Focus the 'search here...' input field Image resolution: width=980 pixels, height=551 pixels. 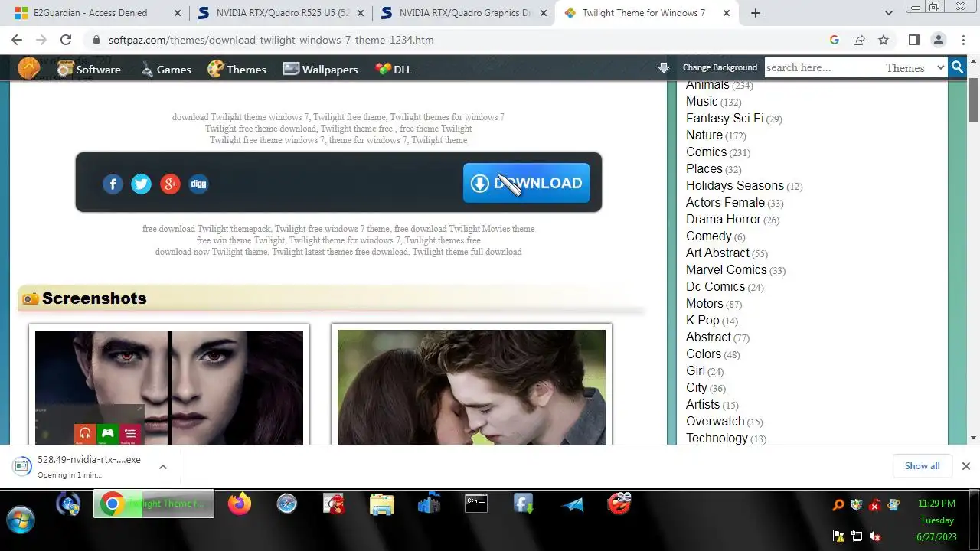[823, 67]
